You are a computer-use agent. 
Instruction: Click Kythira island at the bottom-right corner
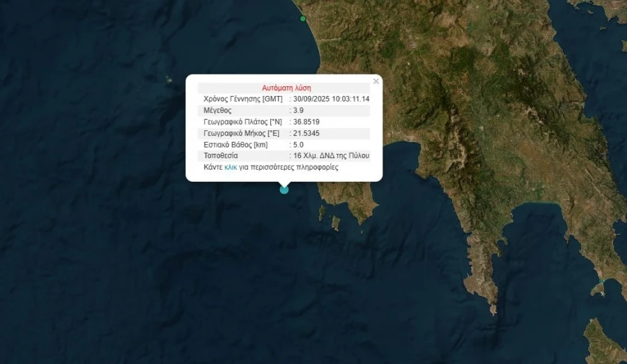coord(604,343)
